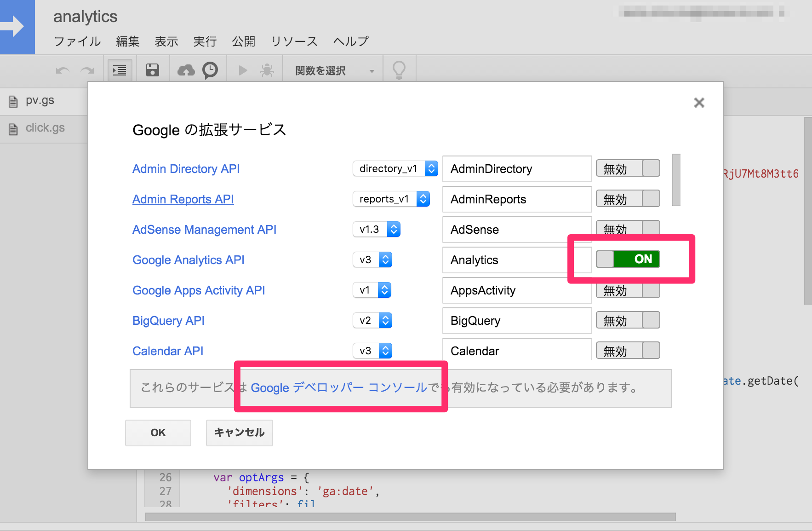Open Google デベロッパー コンソール link
Image resolution: width=812 pixels, height=531 pixels.
(339, 387)
